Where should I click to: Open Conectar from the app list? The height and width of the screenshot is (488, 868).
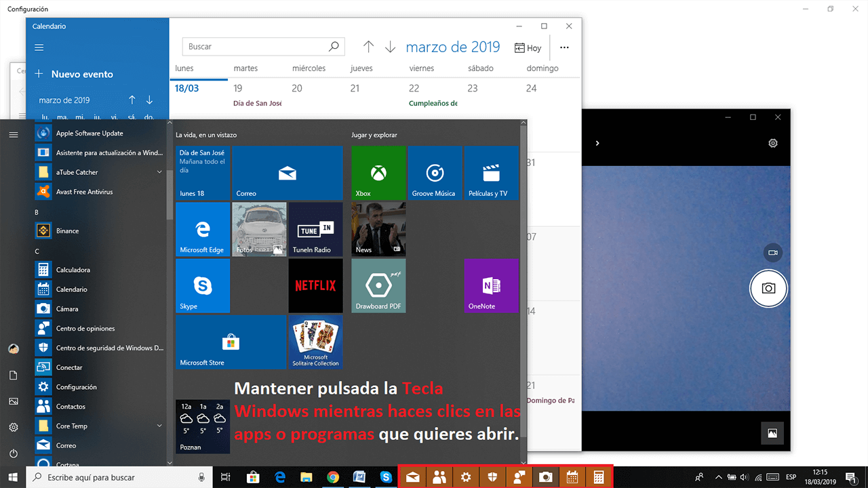[x=99, y=367]
